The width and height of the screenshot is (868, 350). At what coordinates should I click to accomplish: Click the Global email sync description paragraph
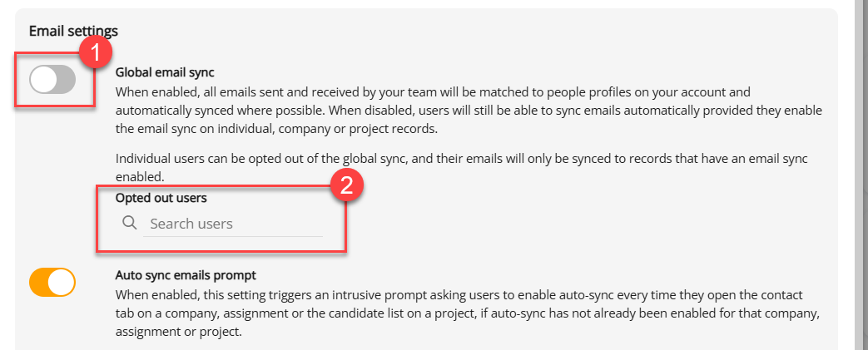tap(469, 111)
